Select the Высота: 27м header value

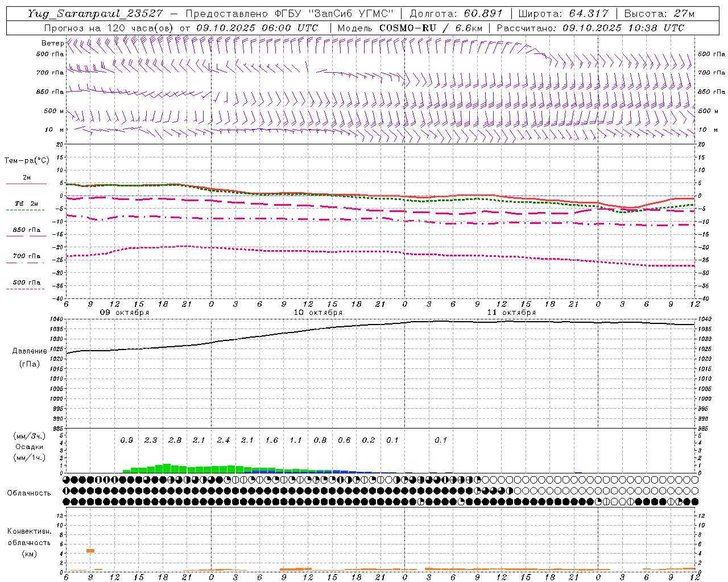[x=659, y=14]
